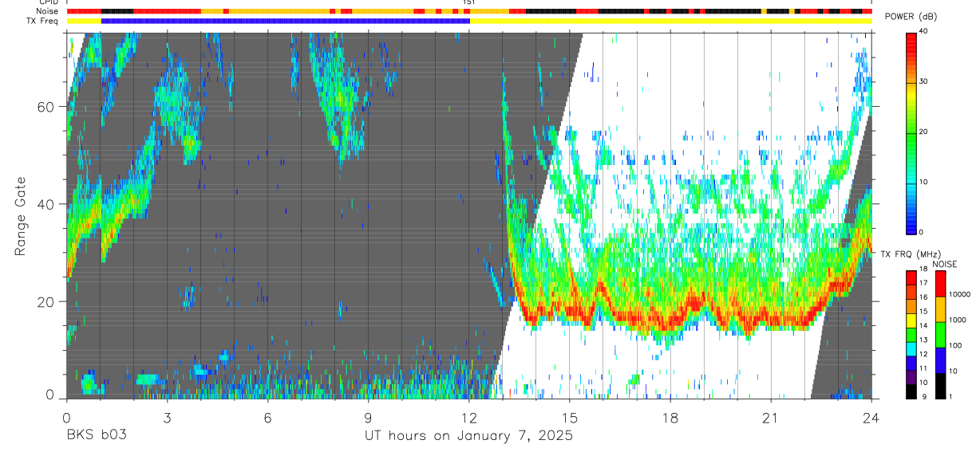This screenshot has height=452, width=980.
Task: Click the 9 label on TX FRQ legend
Action: (x=925, y=397)
